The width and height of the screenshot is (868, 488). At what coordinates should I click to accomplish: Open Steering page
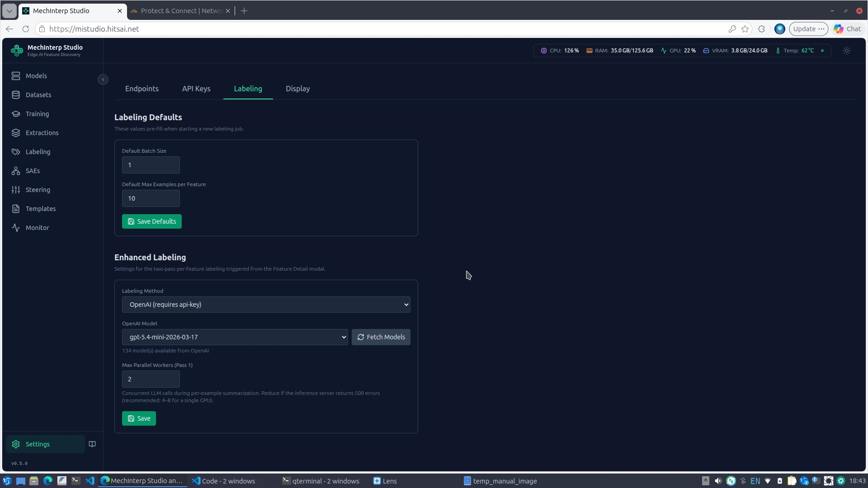tap(38, 190)
